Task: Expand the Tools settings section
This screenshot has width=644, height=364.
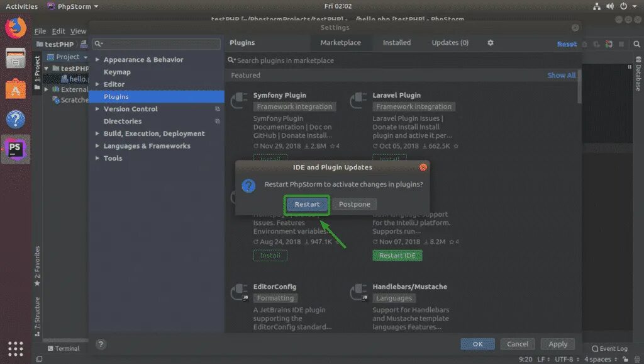Action: (x=97, y=158)
